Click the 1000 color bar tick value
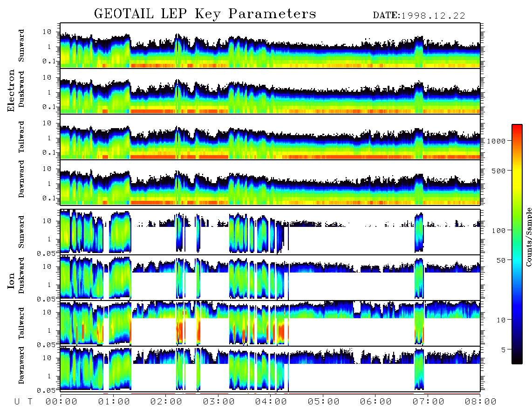Screen dimensions: 532x410 (496, 141)
